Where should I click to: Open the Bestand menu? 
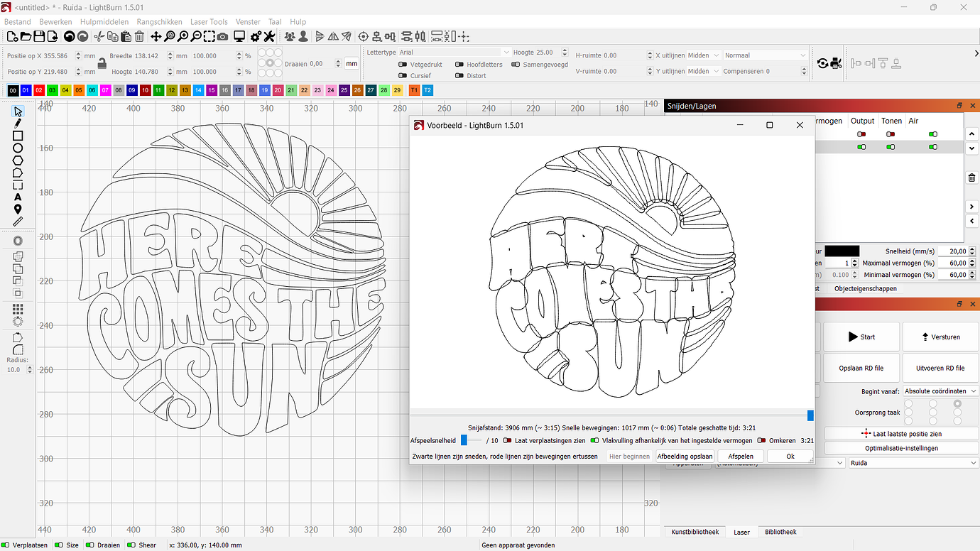coord(18,22)
